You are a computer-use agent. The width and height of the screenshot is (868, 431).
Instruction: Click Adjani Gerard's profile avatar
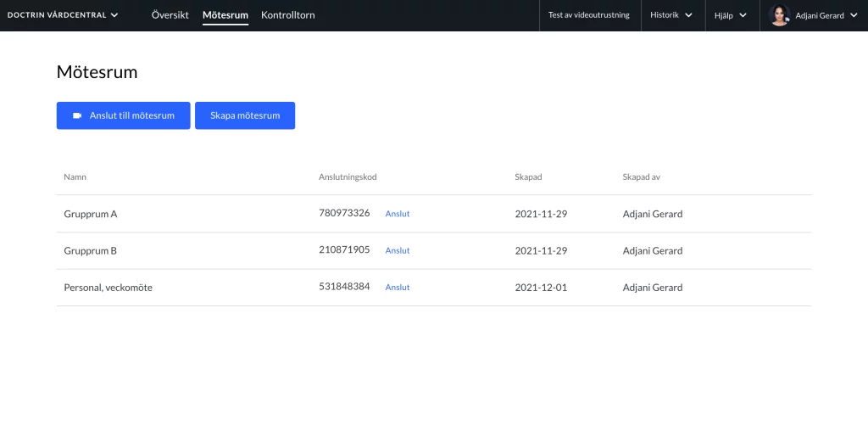779,15
